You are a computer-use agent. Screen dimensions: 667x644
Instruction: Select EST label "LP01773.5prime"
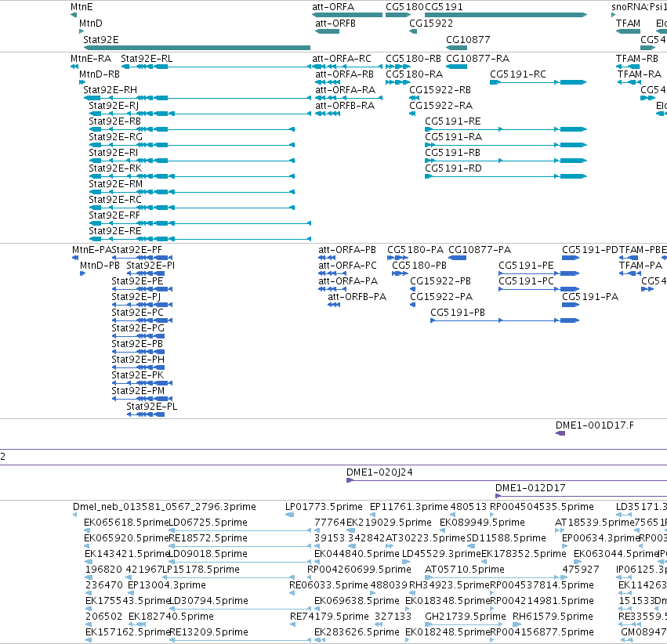(x=324, y=507)
